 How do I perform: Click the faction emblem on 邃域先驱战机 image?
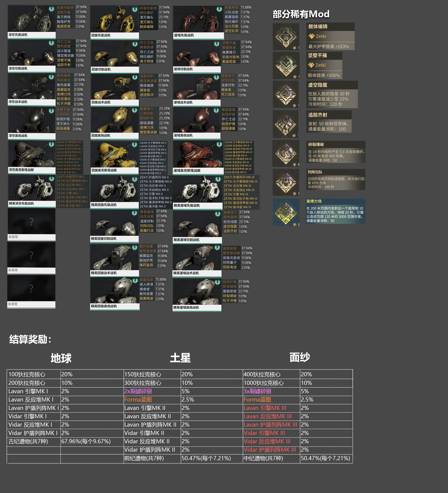[x=219, y=9]
